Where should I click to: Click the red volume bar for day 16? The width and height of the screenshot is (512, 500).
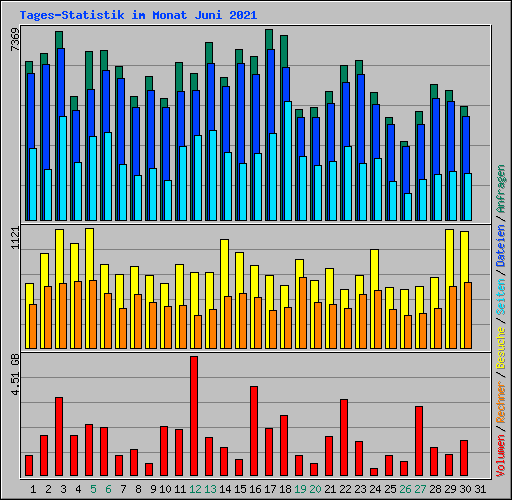254,431
